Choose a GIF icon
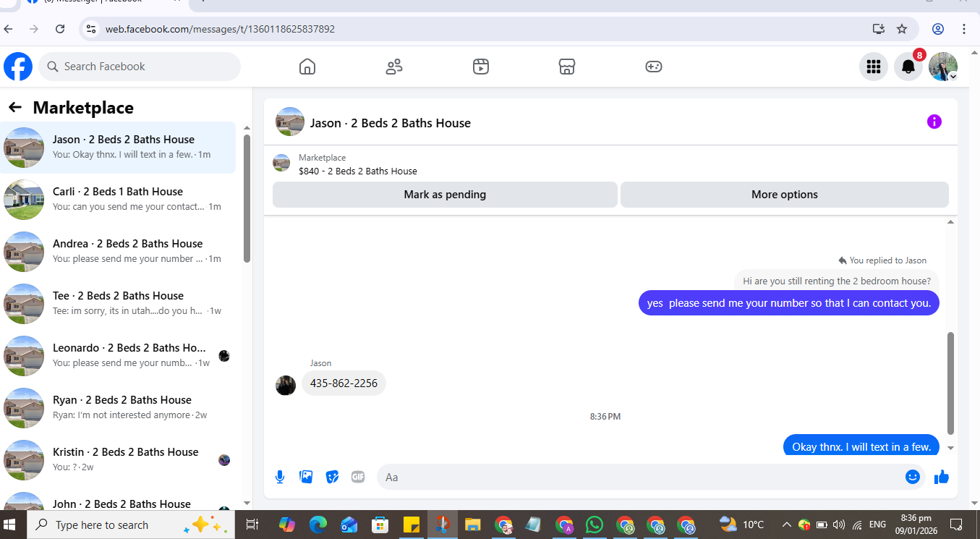The image size is (980, 539). 358,477
